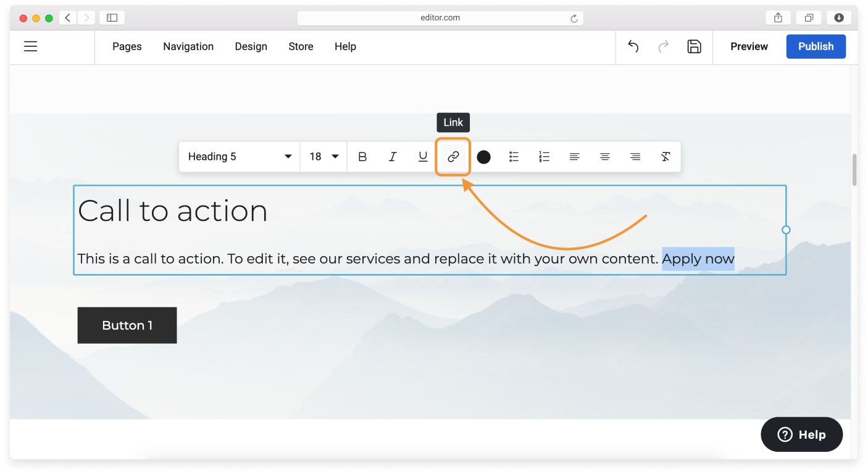Insert a numbered list
The width and height of the screenshot is (868, 474).
click(544, 157)
